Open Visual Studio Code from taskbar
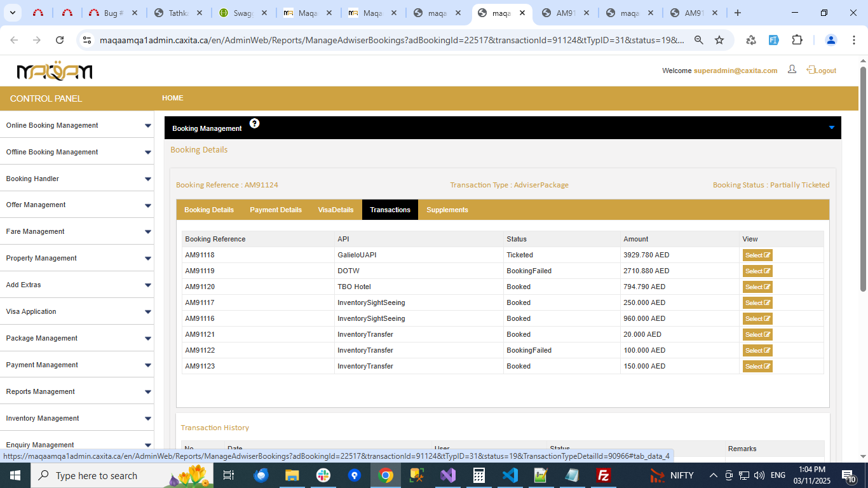This screenshot has height=488, width=868. 510,475
